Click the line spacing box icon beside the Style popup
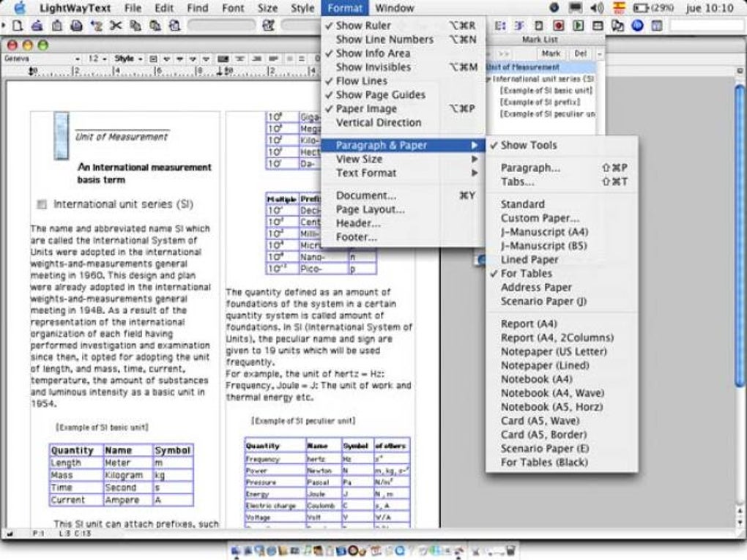The height and width of the screenshot is (560, 747). point(153,59)
